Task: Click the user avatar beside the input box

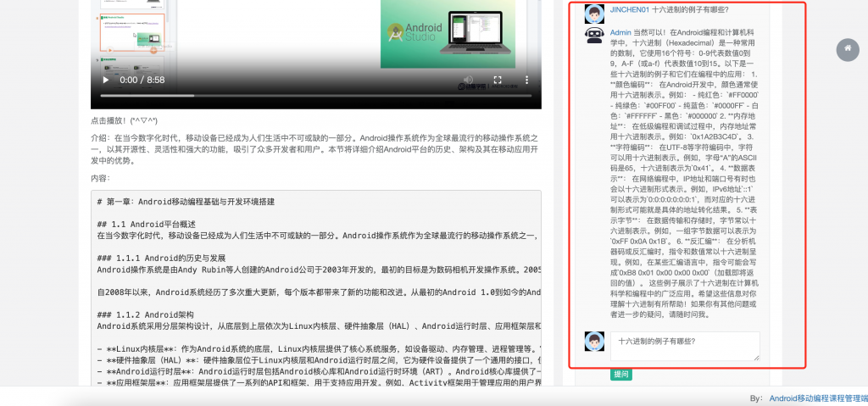Action: (x=594, y=342)
